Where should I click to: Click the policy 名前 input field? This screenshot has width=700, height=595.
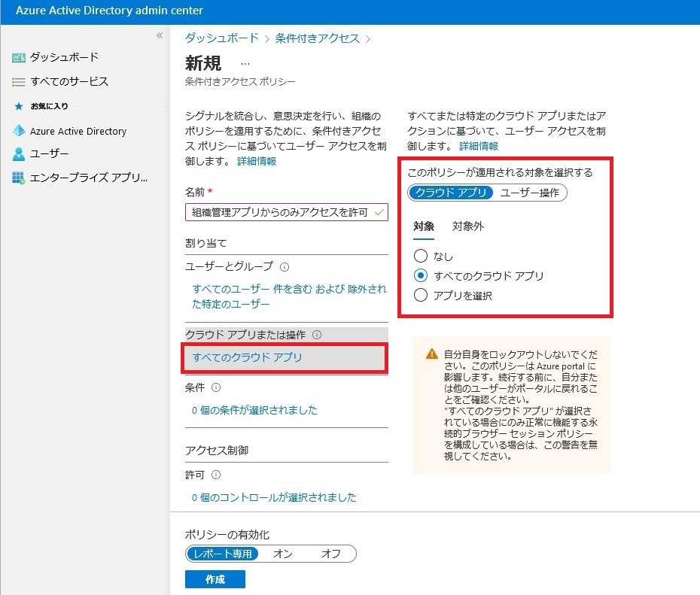pos(287,212)
